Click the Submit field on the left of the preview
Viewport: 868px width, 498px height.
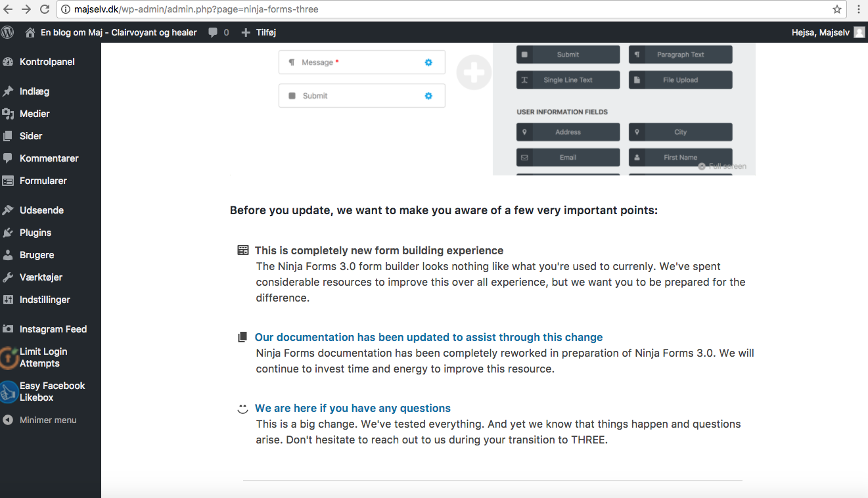(362, 96)
